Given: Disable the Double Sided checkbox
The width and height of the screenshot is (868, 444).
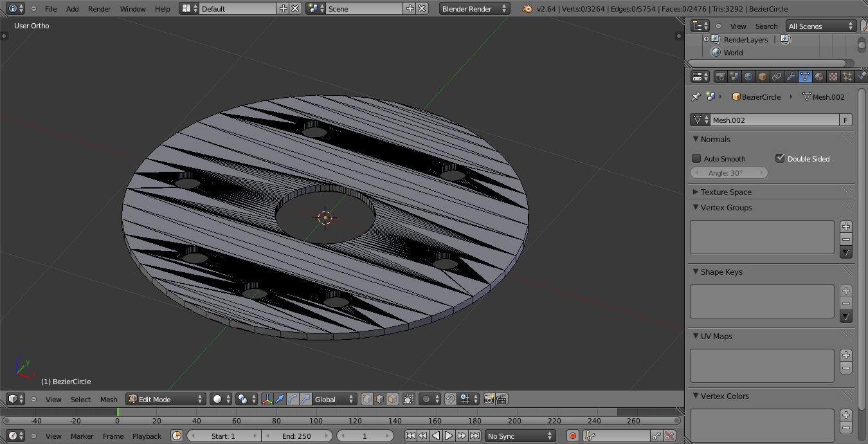Looking at the screenshot, I should pyautogui.click(x=780, y=158).
